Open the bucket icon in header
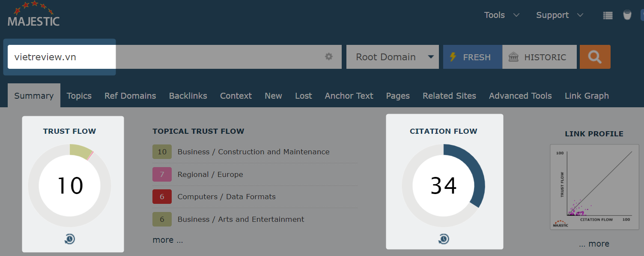This screenshot has height=256, width=644. tap(627, 15)
